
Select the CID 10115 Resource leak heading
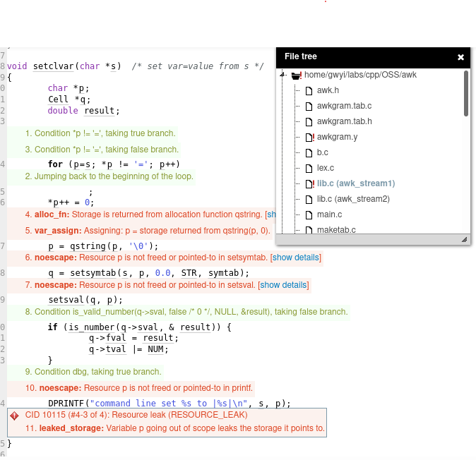tap(136, 415)
